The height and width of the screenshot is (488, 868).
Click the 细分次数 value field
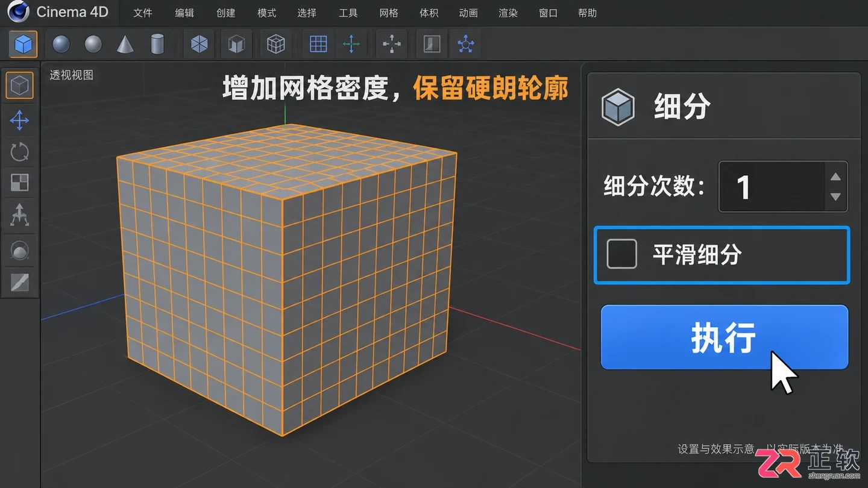(772, 187)
